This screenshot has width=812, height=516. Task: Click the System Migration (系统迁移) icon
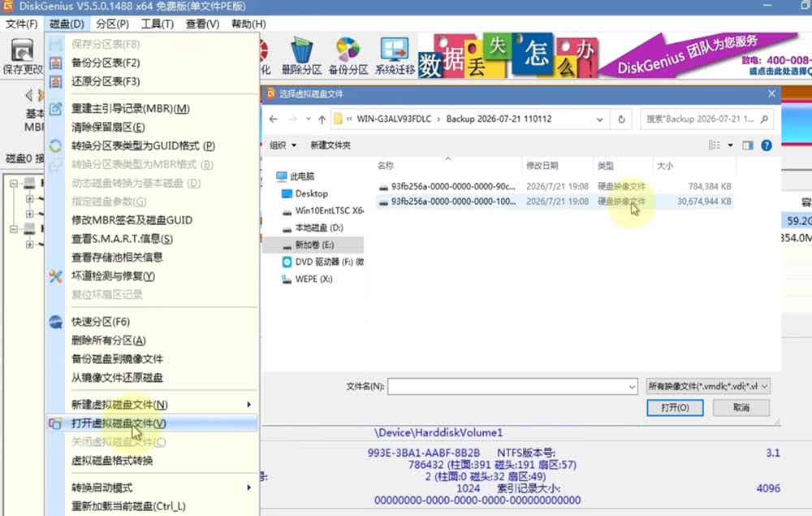[395, 51]
